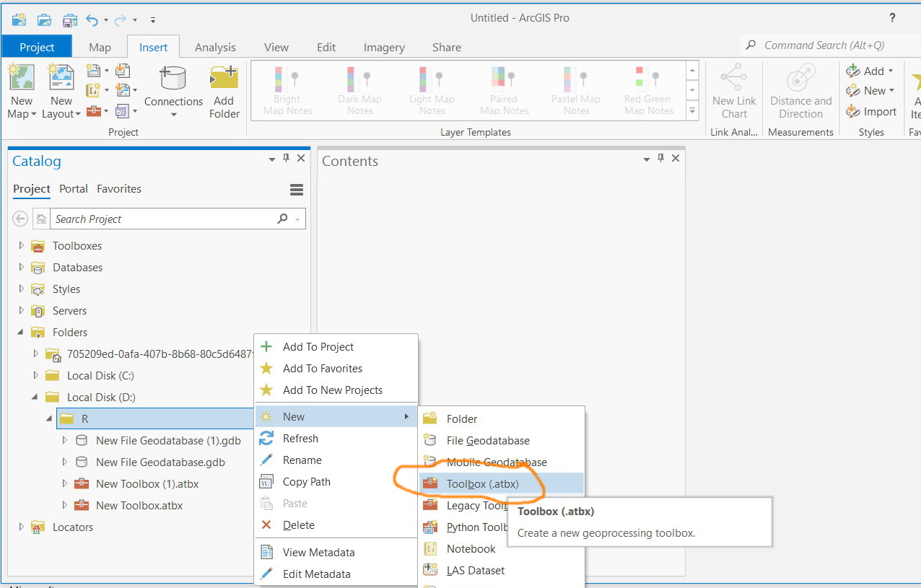Click back arrow beside Search Project

coord(20,219)
